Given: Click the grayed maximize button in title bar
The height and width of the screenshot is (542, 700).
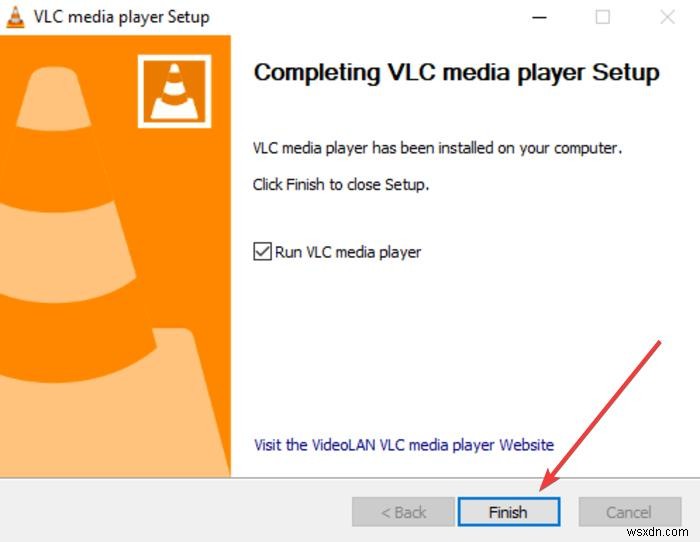Looking at the screenshot, I should coord(603,17).
